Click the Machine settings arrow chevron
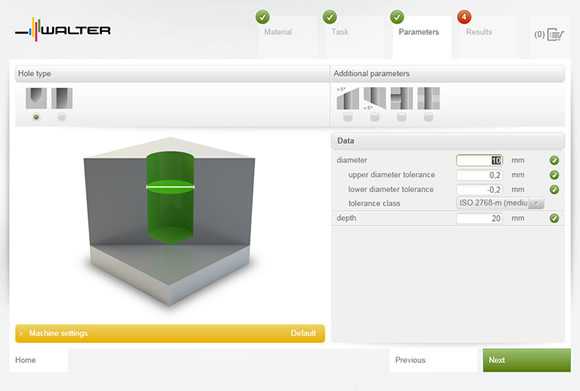This screenshot has width=580, height=391. [21, 333]
